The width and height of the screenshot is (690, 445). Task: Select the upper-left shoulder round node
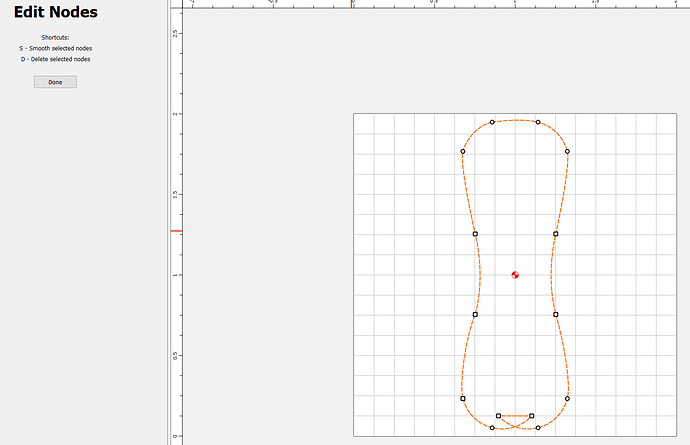(462, 151)
